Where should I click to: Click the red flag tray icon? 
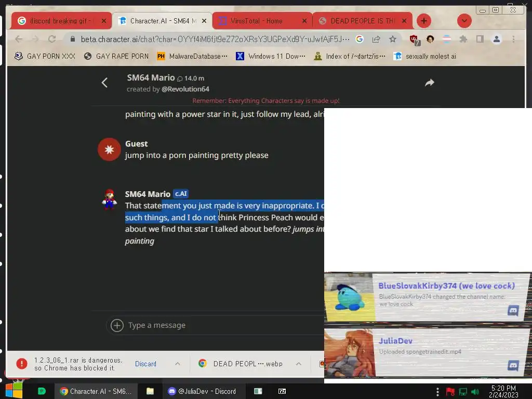(450, 392)
